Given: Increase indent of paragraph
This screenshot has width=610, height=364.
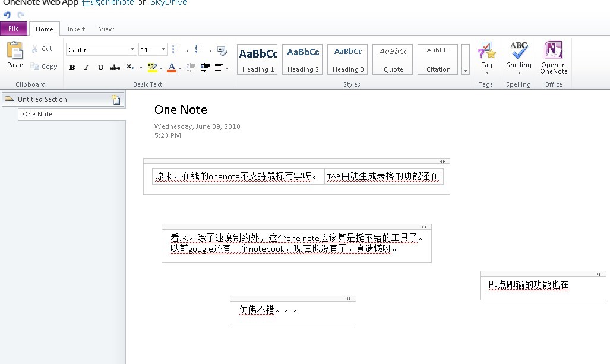Looking at the screenshot, I should pyautogui.click(x=205, y=68).
